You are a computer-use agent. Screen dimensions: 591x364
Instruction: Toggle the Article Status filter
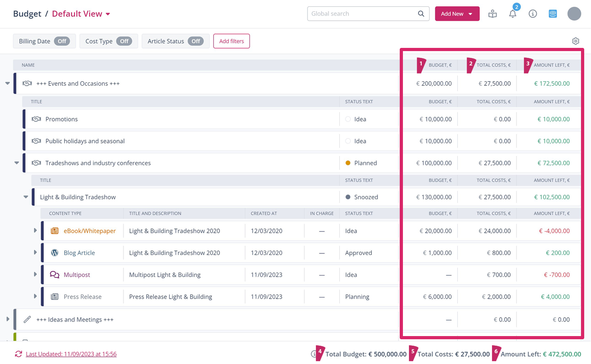point(196,41)
